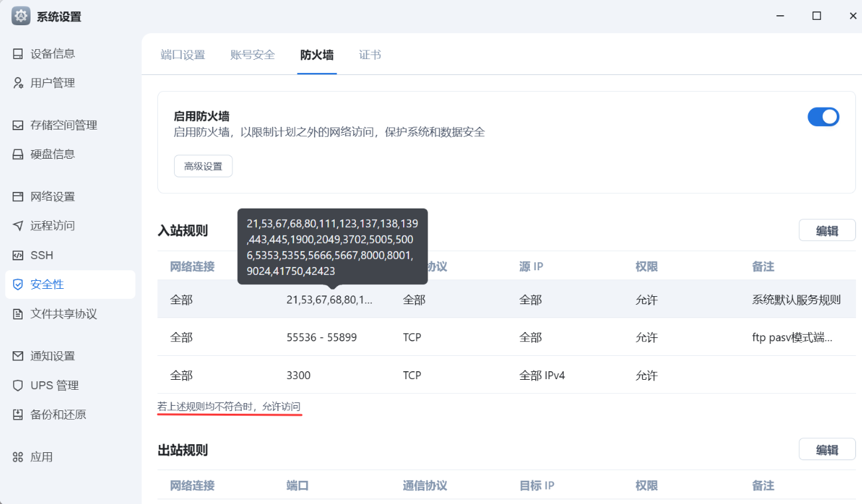The height and width of the screenshot is (504, 862).
Task: Go to the 证书 tab
Action: tap(370, 55)
